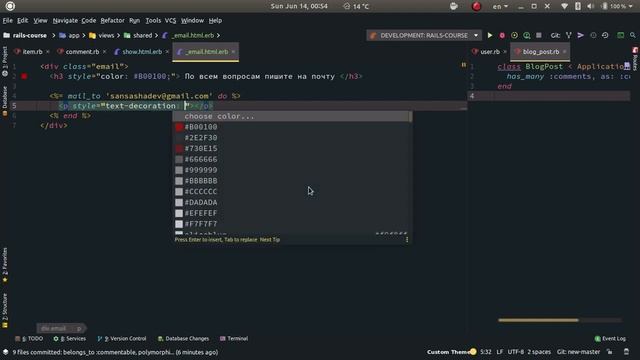
Task: Open the Structure side panel
Action: tap(4, 310)
